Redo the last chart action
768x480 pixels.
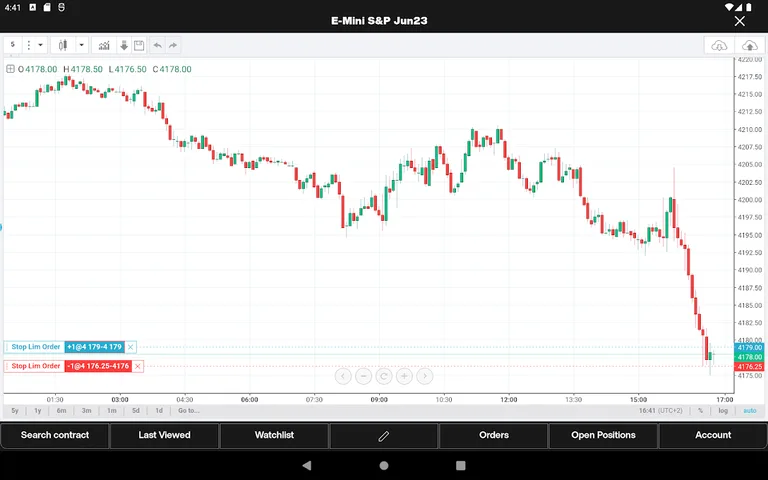click(173, 46)
